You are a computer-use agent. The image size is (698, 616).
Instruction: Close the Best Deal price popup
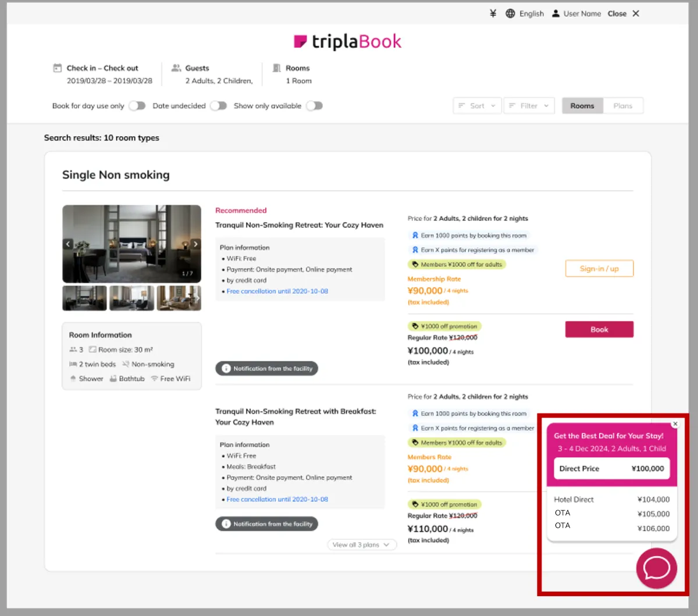coord(675,424)
